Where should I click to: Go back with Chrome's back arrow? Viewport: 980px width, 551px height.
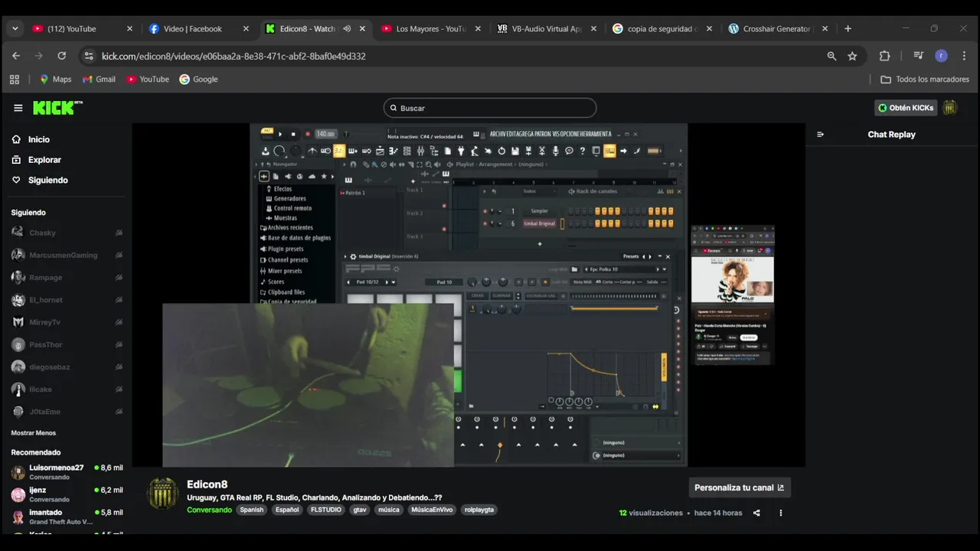(16, 56)
